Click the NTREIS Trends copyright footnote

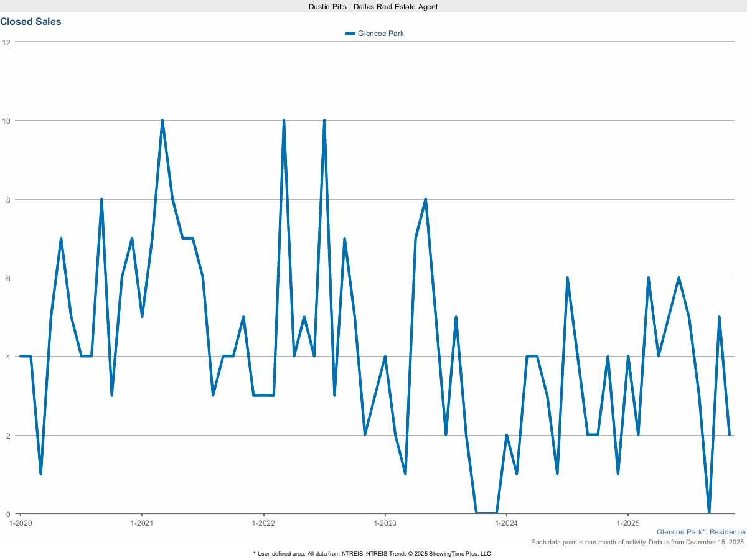[373, 553]
